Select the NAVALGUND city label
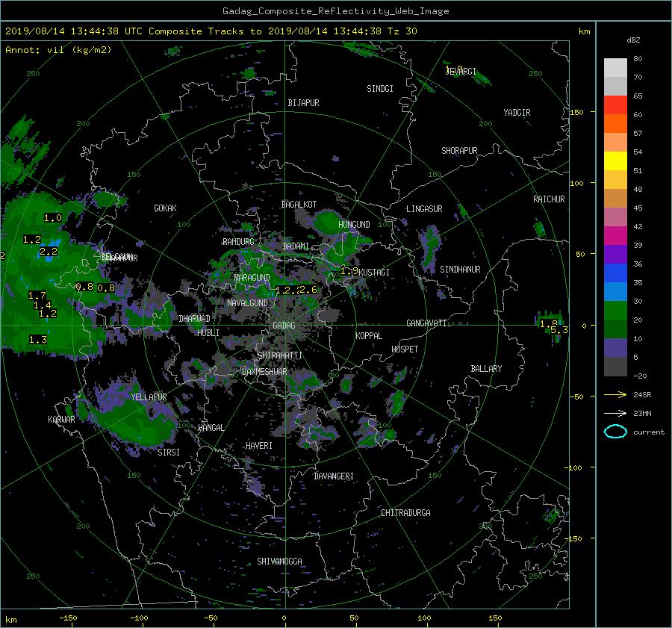 [x=247, y=303]
